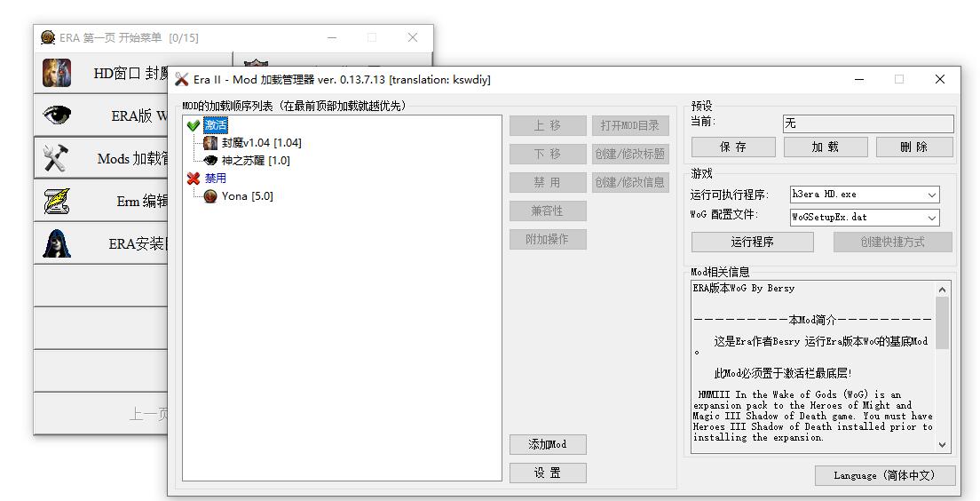Click the Mod相关信息 description text area
980x501 pixels.
tap(812, 367)
